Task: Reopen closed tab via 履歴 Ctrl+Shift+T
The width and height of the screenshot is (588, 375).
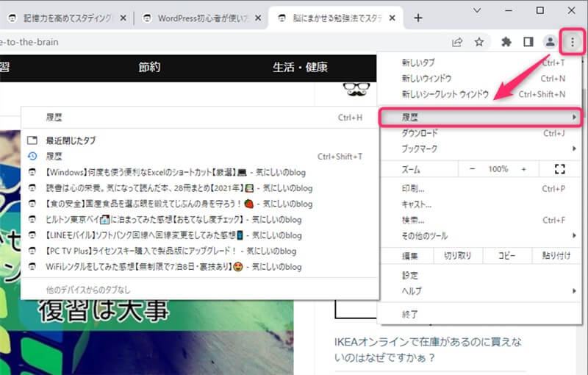Action: 200,157
